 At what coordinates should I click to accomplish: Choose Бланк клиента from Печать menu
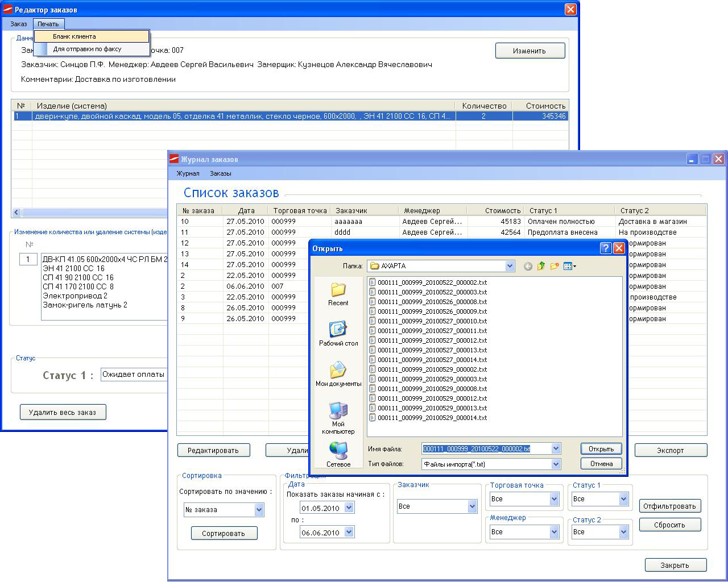point(75,36)
